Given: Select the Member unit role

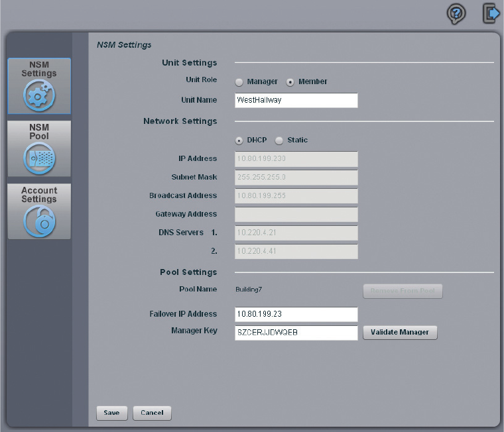Looking at the screenshot, I should point(290,82).
